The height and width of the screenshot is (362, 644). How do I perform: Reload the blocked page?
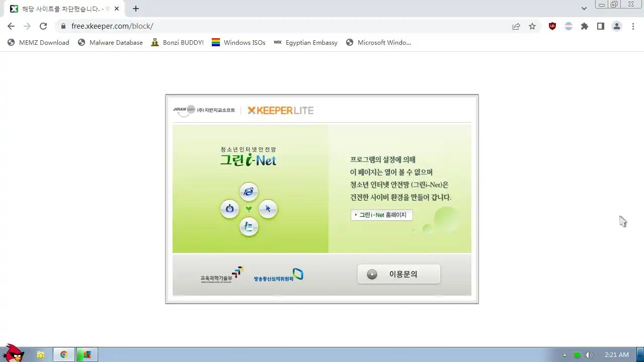pyautogui.click(x=43, y=26)
